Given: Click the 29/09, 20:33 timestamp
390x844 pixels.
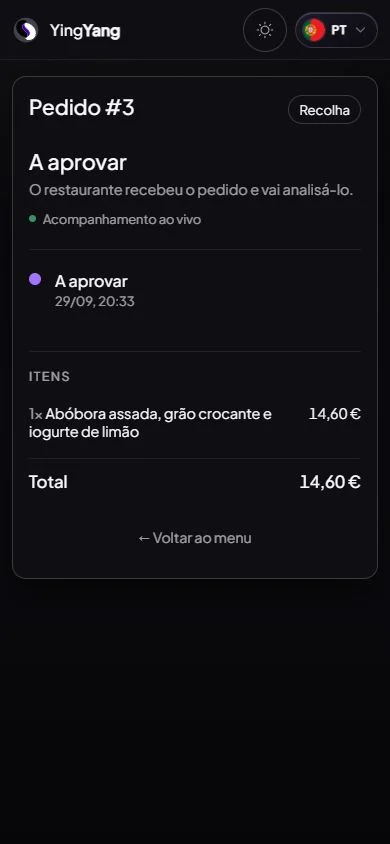Looking at the screenshot, I should tap(95, 301).
